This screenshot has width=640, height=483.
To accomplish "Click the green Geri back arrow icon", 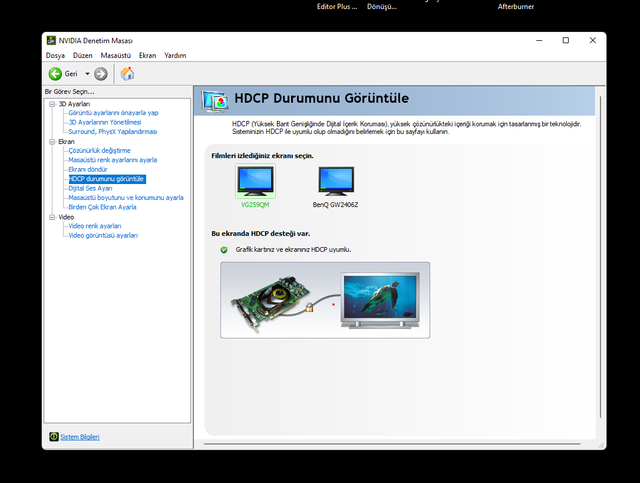I will click(x=55, y=74).
